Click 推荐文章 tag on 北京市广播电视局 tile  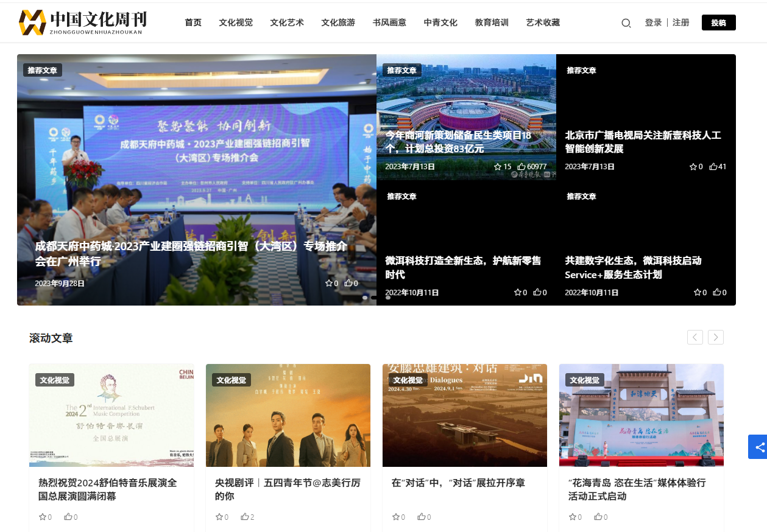point(582,70)
